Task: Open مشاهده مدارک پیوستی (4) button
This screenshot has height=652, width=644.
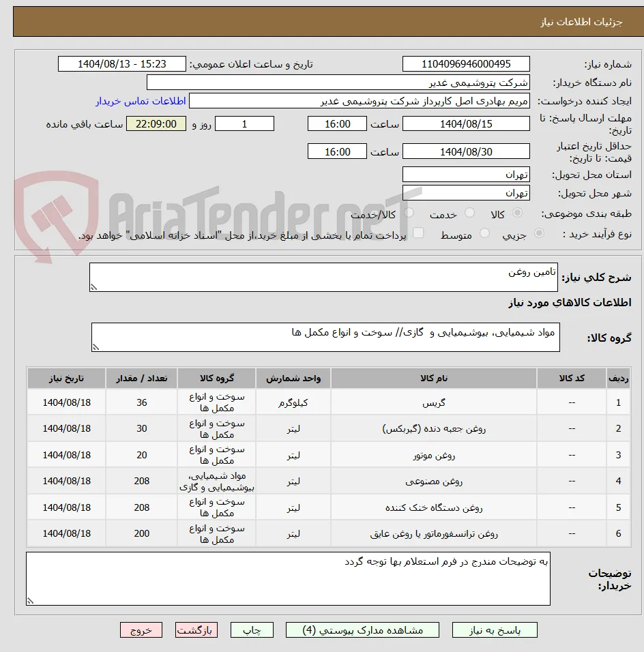Action: [362, 630]
